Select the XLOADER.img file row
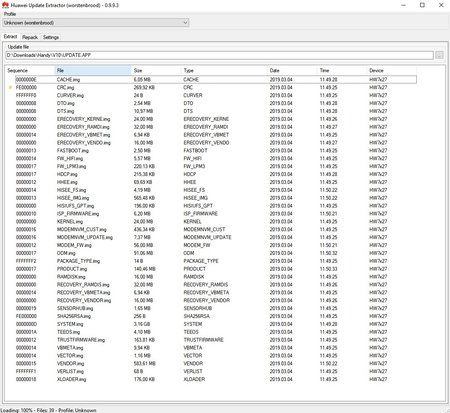This screenshot has height=413, width=450. click(216, 379)
